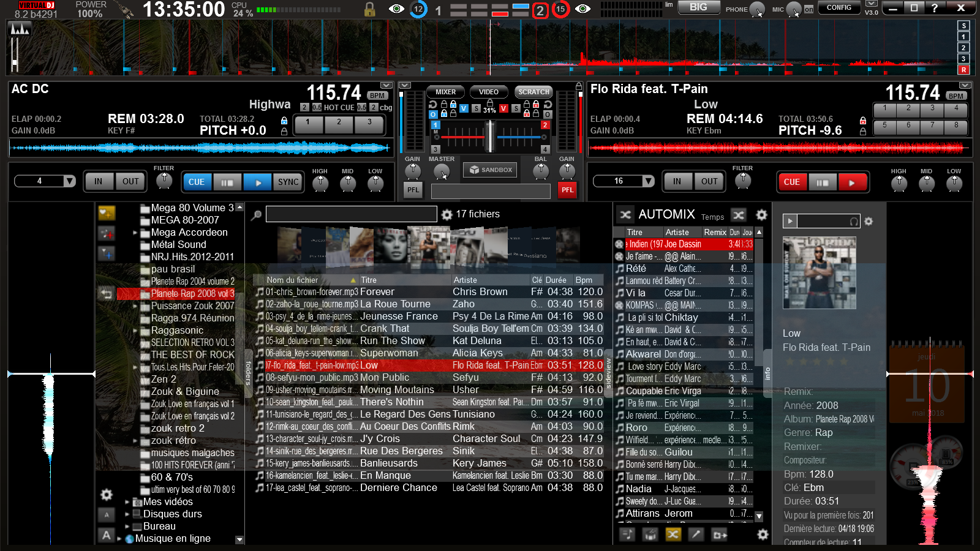Switch to MIXER panel tab

445,92
